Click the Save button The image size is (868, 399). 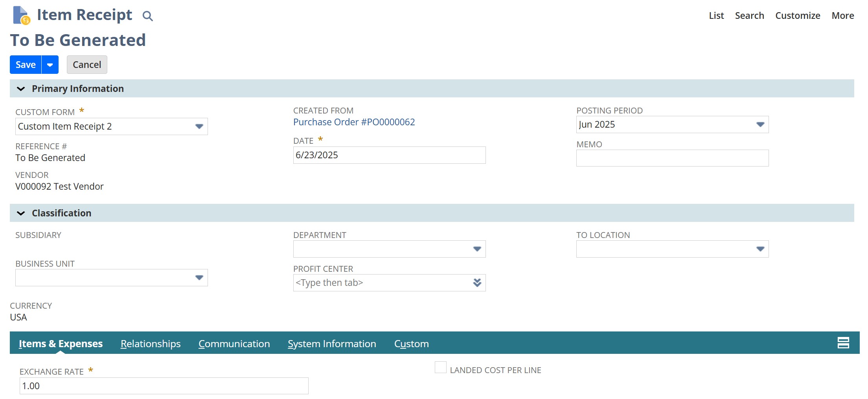pos(26,65)
